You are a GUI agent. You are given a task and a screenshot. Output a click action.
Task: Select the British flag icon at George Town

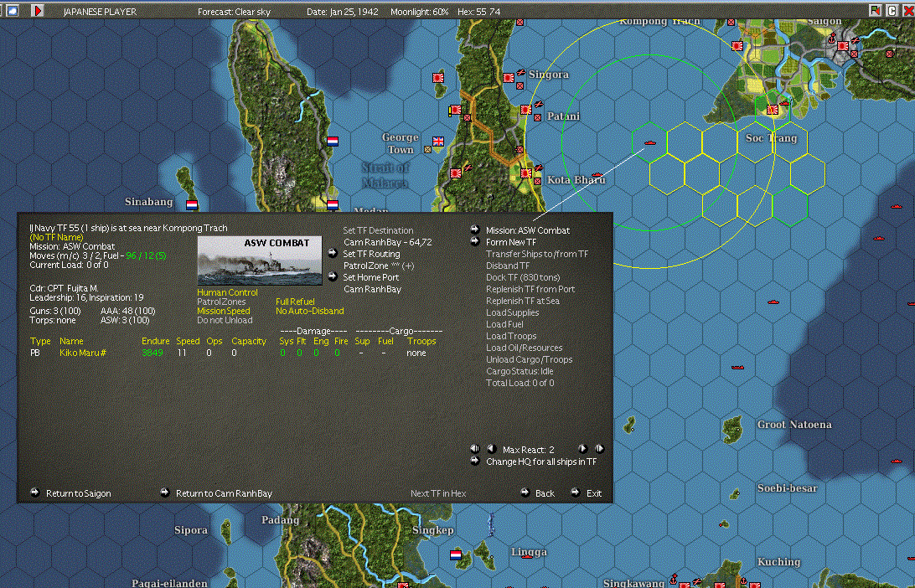point(437,142)
